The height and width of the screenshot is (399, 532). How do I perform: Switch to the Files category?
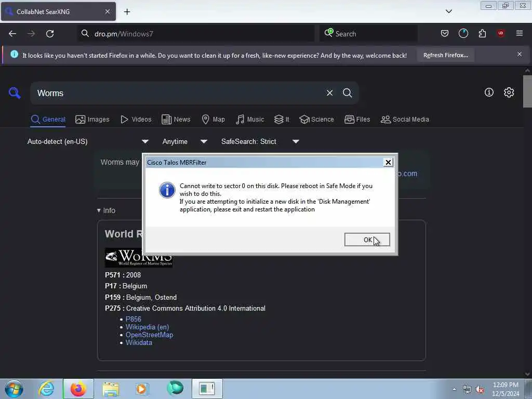pyautogui.click(x=357, y=119)
